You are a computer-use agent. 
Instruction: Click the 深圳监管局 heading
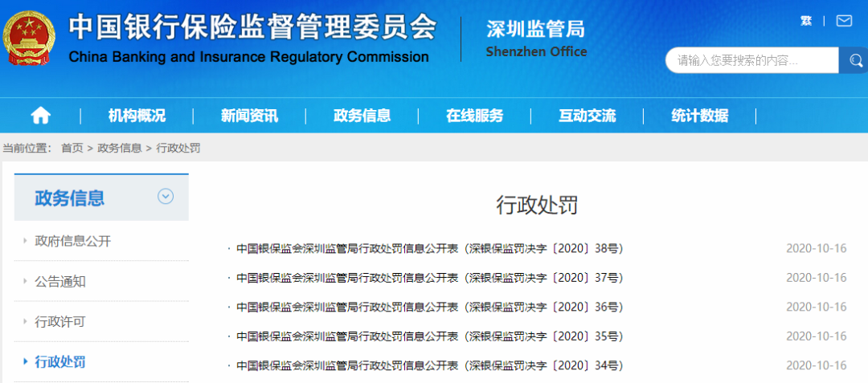click(535, 28)
